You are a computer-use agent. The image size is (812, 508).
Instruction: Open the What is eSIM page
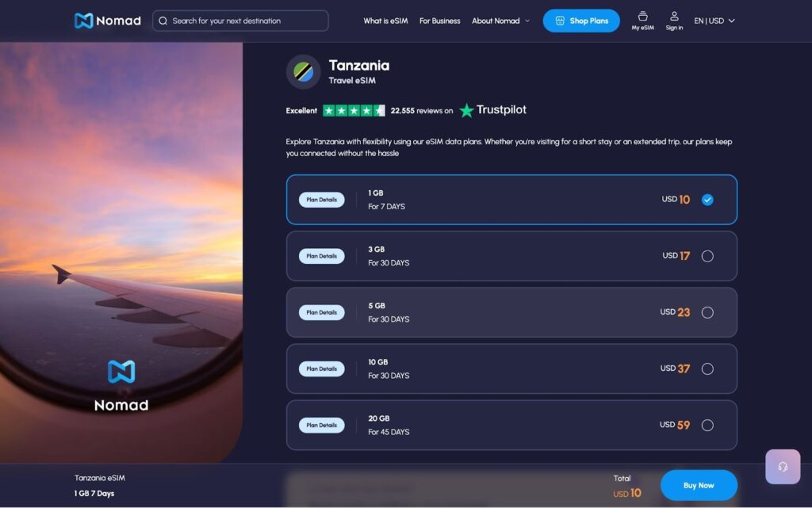click(x=385, y=21)
